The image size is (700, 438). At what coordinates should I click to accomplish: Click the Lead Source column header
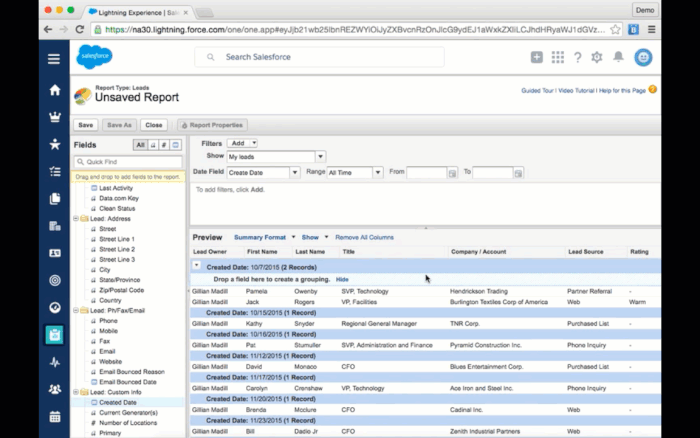(x=586, y=252)
